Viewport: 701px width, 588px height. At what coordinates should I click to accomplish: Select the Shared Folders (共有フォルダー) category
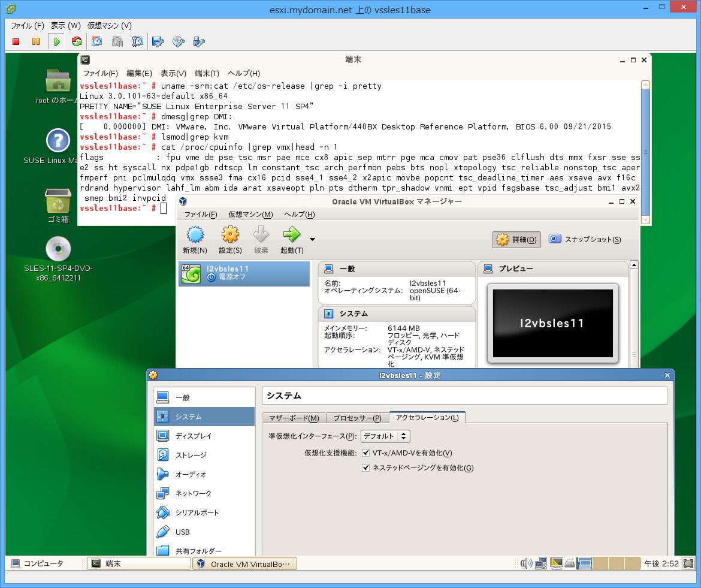coord(204,550)
